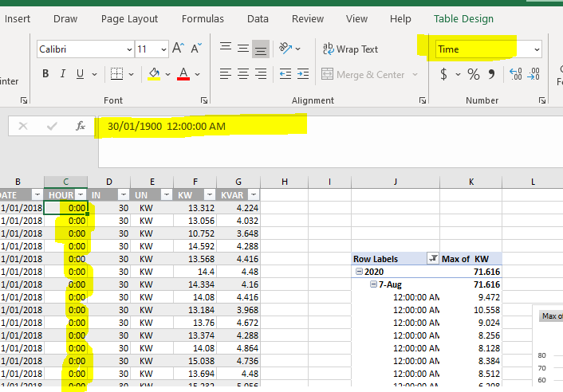563x392 pixels.
Task: Open fill color dropdown arrow
Action: click(x=167, y=74)
